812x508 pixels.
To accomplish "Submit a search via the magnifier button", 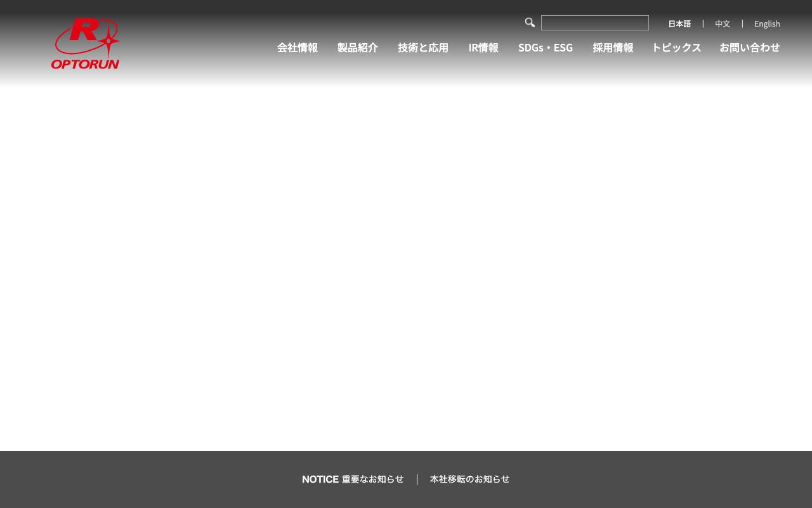I will 530,22.
